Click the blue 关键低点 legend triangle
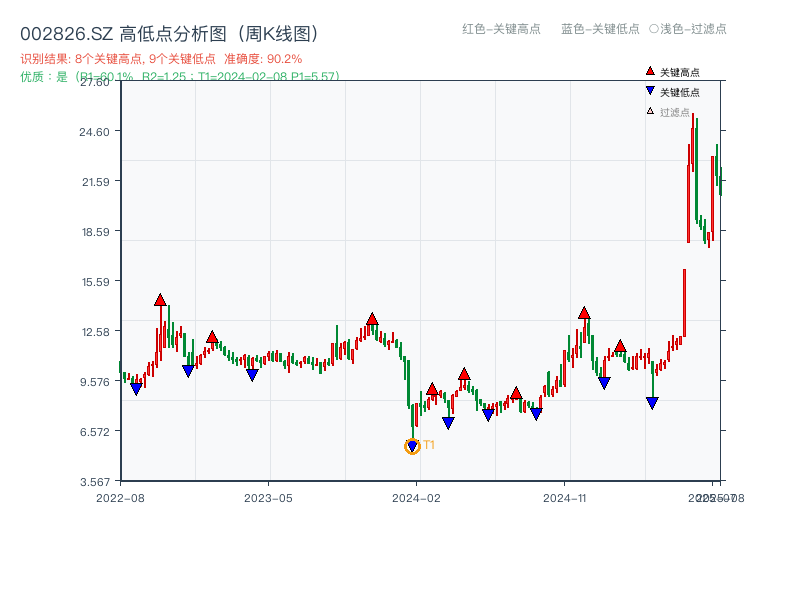 tap(650, 91)
